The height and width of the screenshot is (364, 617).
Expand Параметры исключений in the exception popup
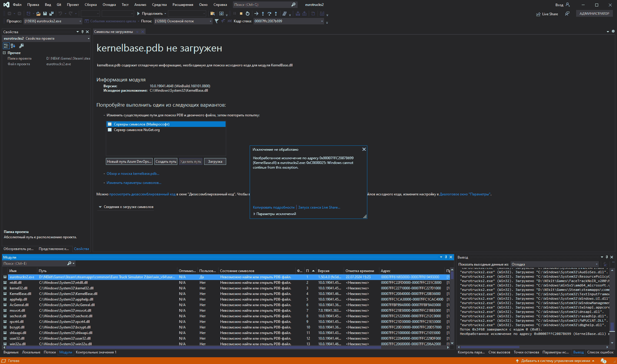[x=254, y=214]
